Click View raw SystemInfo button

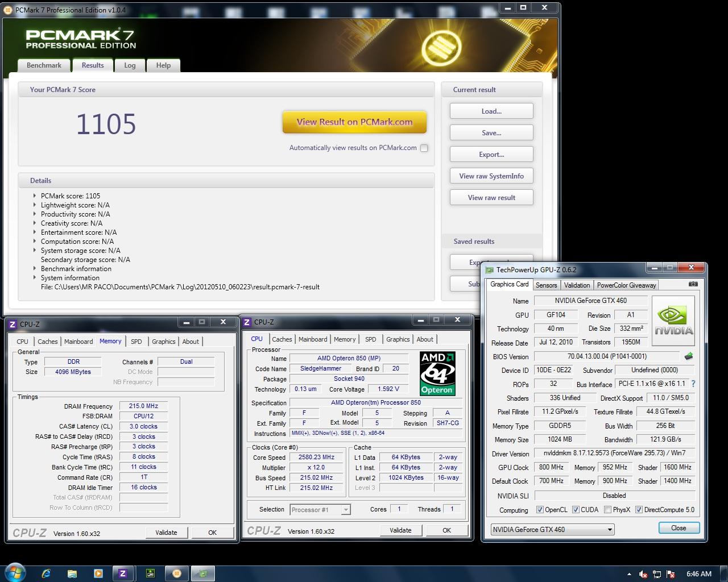tap(491, 176)
